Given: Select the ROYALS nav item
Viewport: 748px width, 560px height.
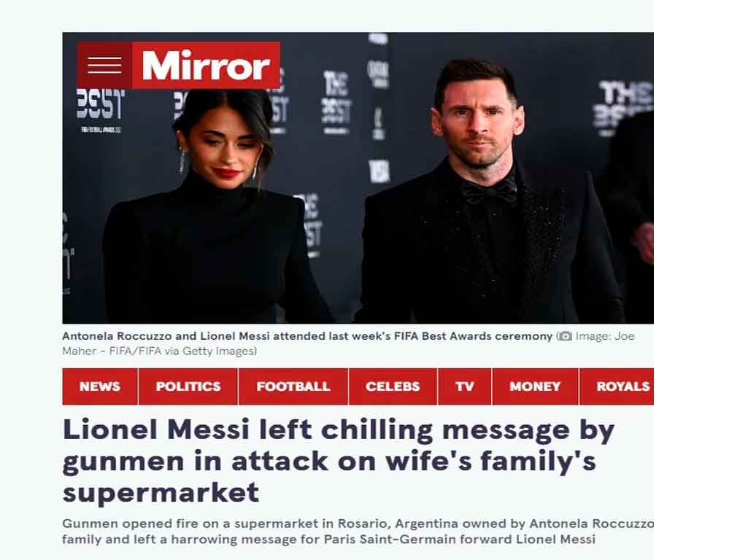Looking at the screenshot, I should (617, 386).
